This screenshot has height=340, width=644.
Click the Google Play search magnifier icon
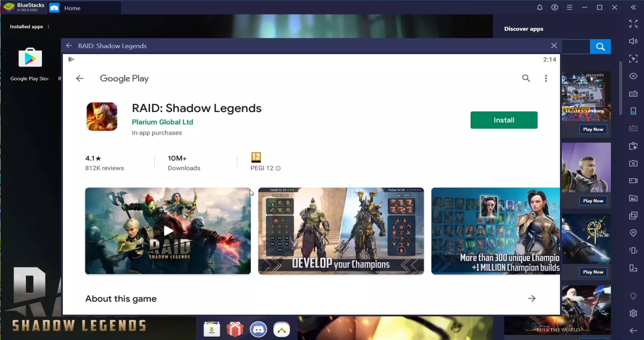coord(526,78)
